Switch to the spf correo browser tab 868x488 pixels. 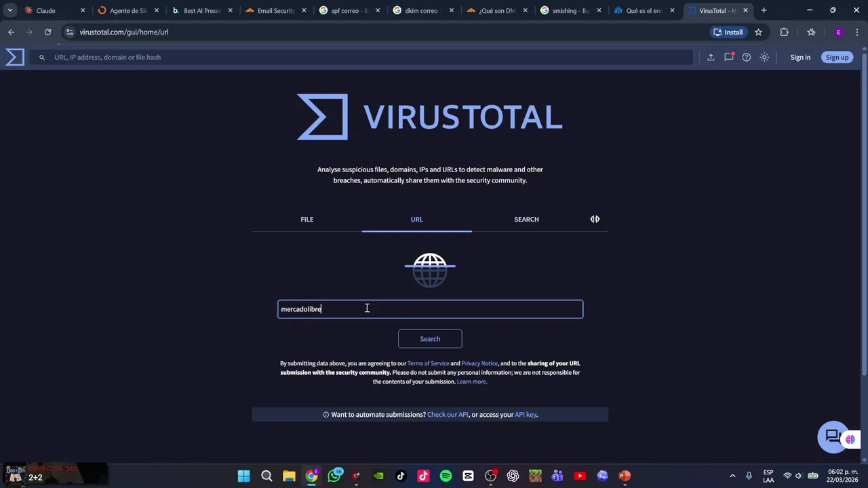(349, 11)
